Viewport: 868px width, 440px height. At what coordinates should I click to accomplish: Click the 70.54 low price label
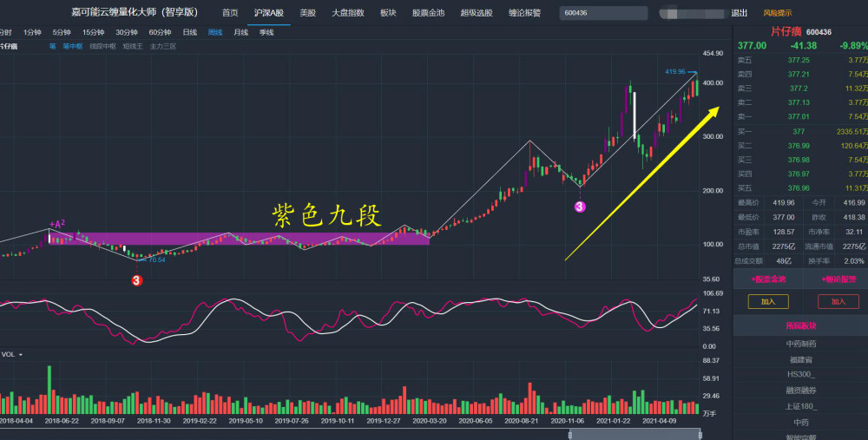(156, 259)
